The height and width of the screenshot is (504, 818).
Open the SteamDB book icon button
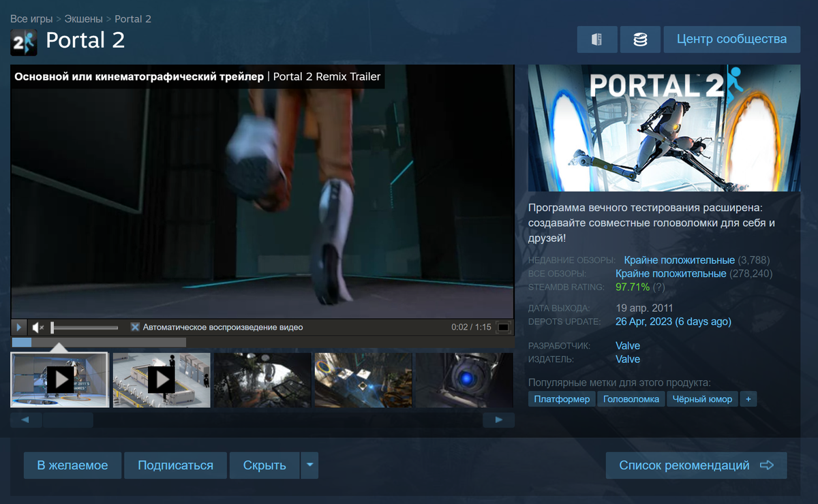[597, 40]
